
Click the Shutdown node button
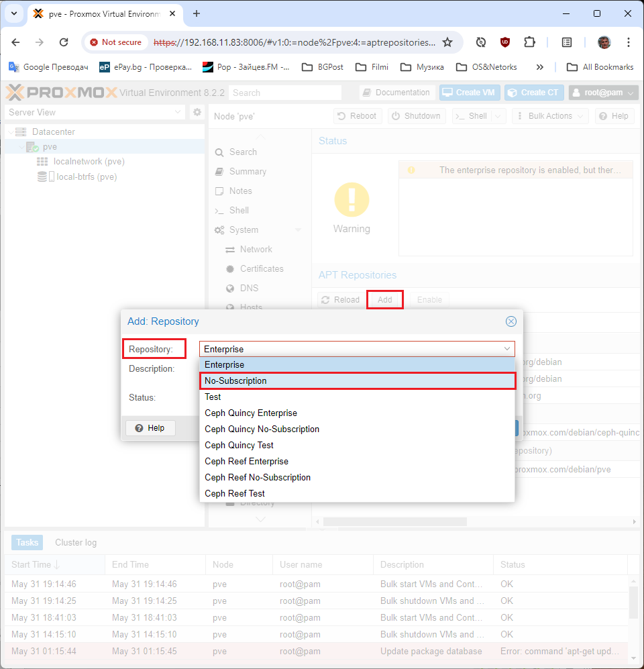(x=417, y=116)
